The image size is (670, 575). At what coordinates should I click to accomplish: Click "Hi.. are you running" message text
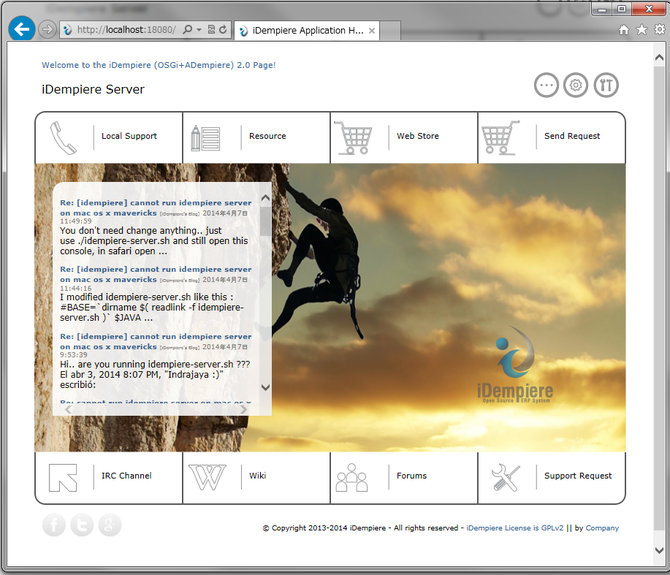155,374
